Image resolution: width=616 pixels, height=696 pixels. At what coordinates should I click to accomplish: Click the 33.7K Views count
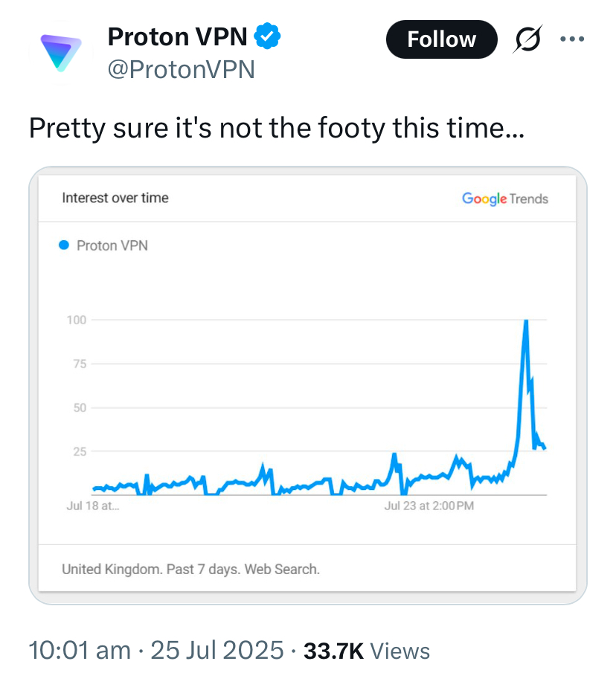367,651
